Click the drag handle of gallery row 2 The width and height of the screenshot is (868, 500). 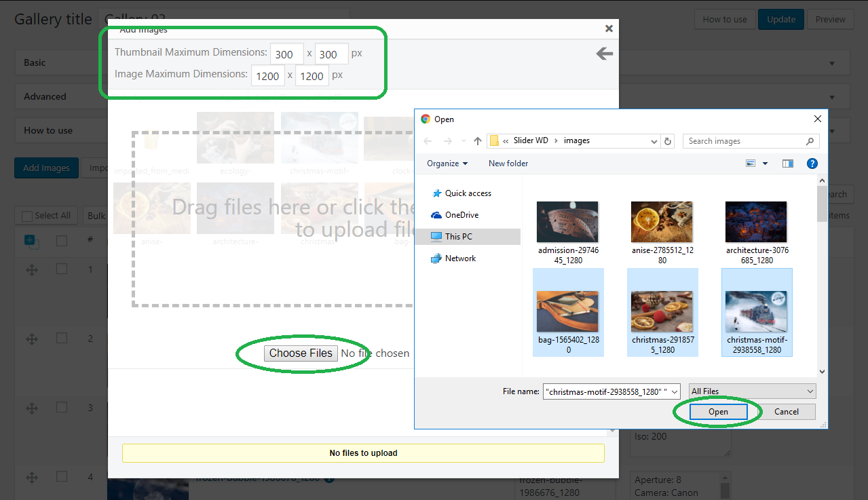(x=31, y=339)
